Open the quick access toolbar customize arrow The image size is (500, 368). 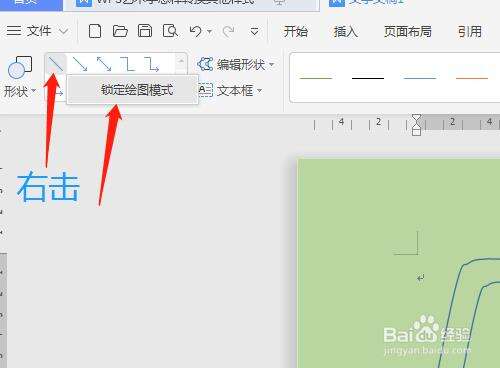[255, 32]
